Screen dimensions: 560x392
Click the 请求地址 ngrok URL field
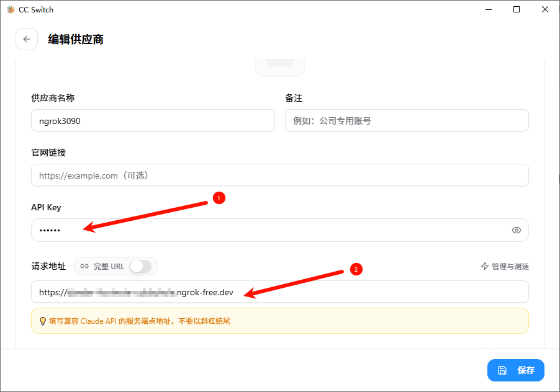280,292
